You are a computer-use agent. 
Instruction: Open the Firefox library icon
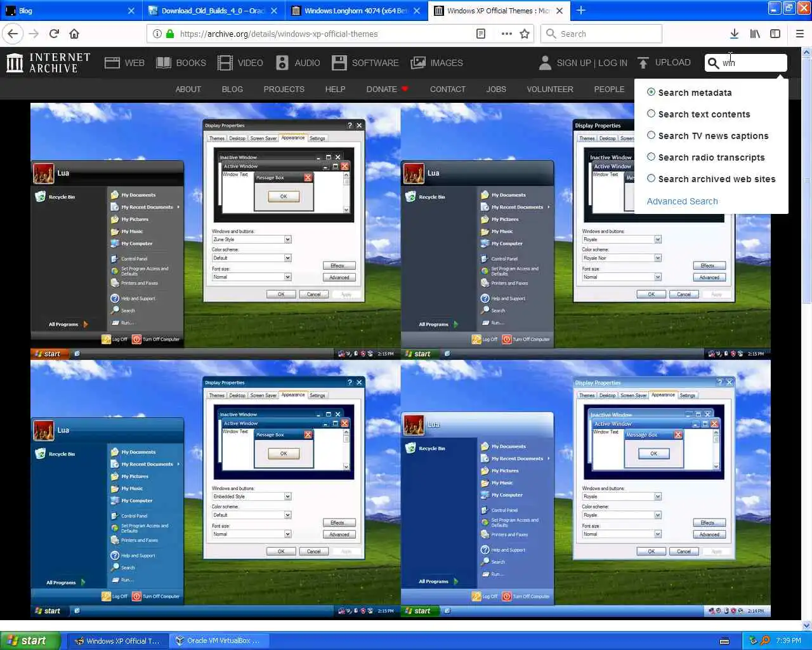click(x=755, y=34)
